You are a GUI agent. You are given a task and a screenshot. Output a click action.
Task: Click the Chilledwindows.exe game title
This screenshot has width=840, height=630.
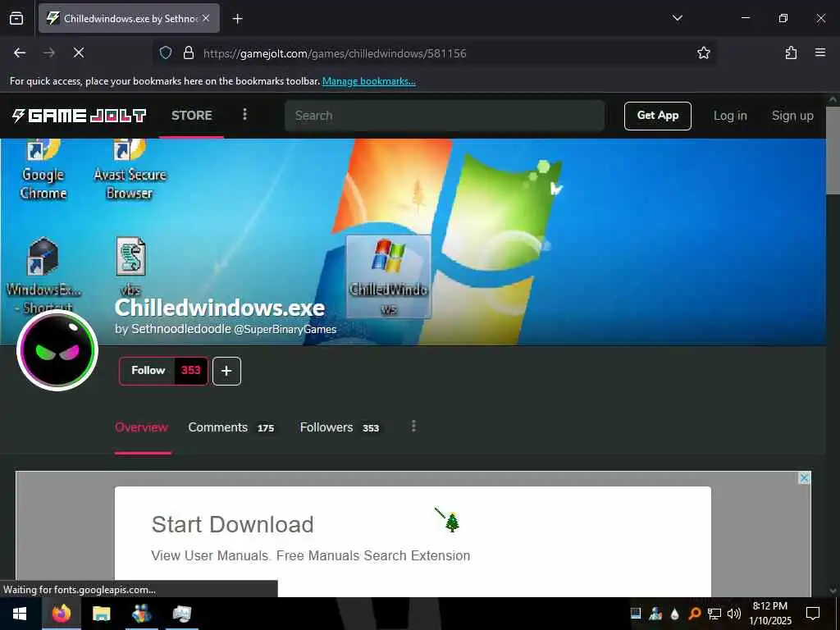(x=220, y=308)
